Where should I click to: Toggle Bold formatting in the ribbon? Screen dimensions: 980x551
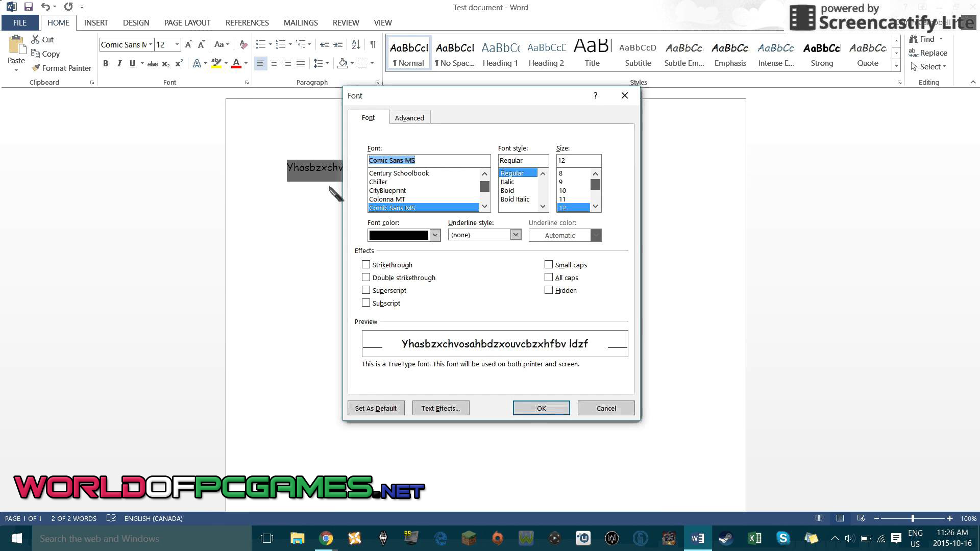pos(106,64)
